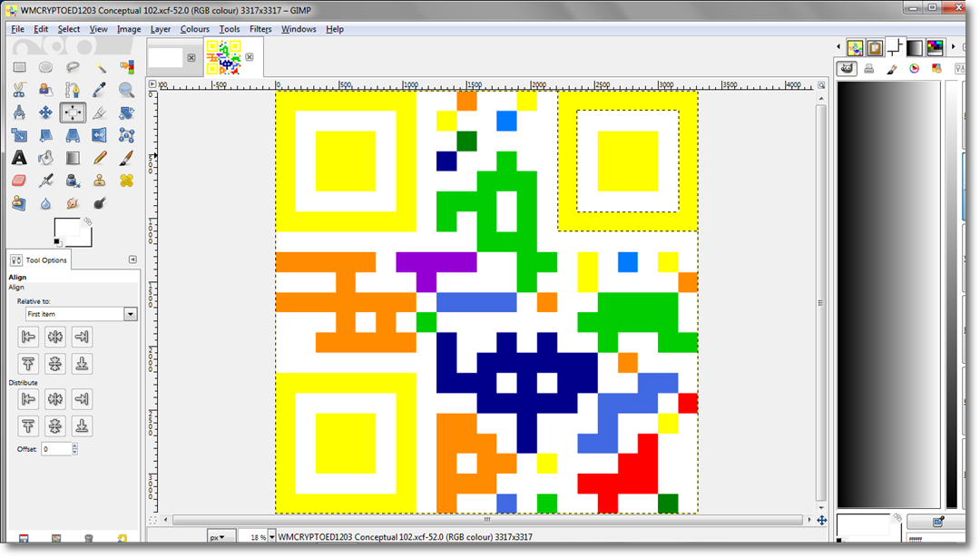Select the Dodge/Burn tool
The image size is (980, 558).
point(100,203)
